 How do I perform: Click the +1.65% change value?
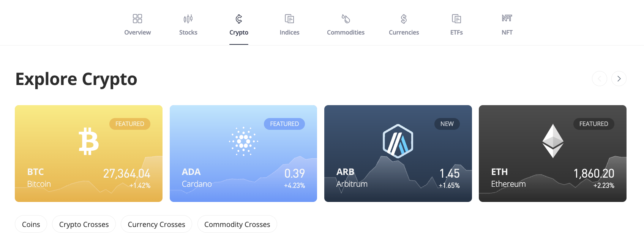(x=449, y=186)
